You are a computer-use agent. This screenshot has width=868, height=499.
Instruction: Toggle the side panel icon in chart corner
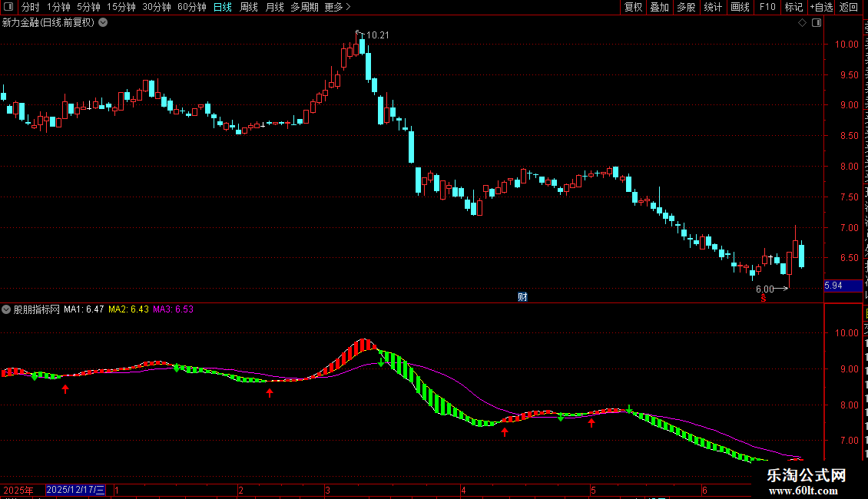point(817,23)
